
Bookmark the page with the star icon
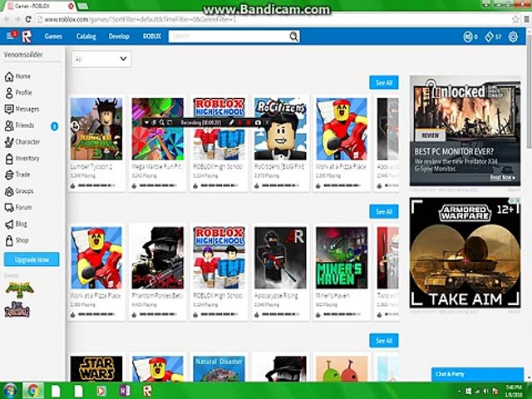pyautogui.click(x=515, y=19)
